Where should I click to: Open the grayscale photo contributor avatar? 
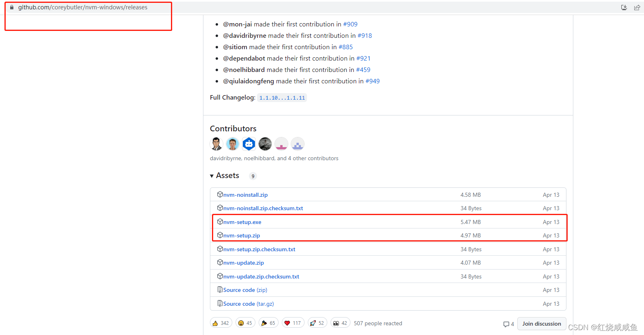tap(265, 144)
